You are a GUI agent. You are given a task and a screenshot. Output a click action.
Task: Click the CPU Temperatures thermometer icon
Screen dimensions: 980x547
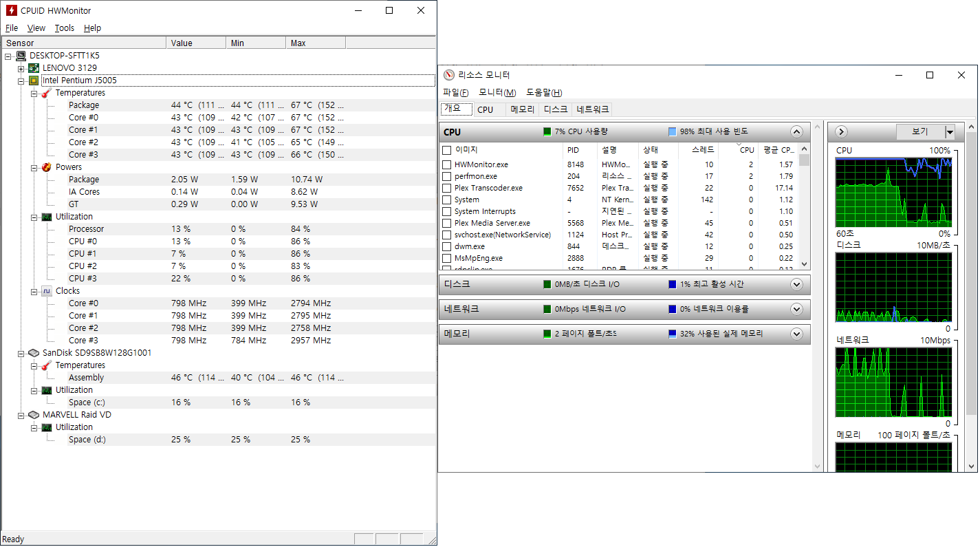point(46,92)
